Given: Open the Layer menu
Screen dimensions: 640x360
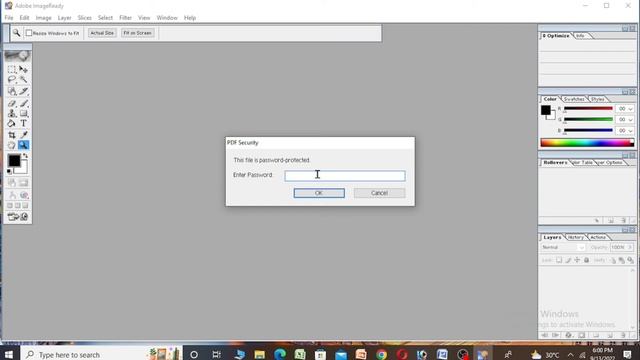Looking at the screenshot, I should (64, 18).
